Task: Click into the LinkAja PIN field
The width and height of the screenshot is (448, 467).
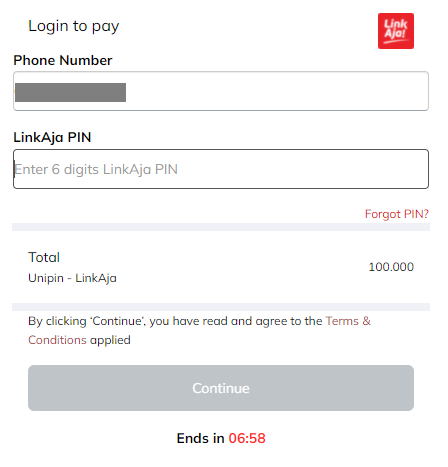Action: (x=221, y=169)
